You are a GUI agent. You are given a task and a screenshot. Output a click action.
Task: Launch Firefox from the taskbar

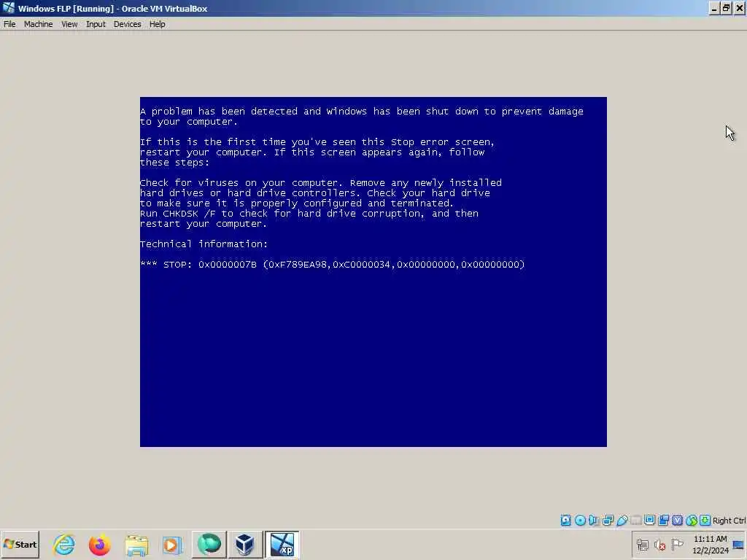pyautogui.click(x=99, y=544)
